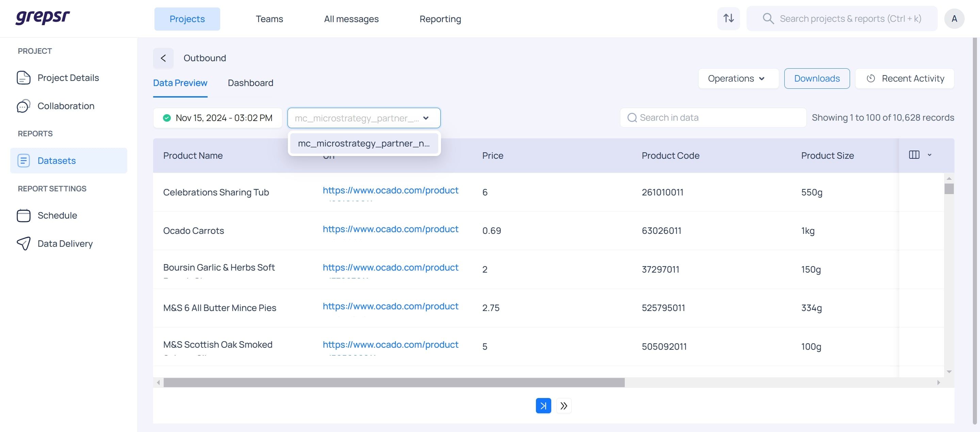Open the Ocado Carrots product URL
Viewport: 980px width, 432px height.
point(390,229)
